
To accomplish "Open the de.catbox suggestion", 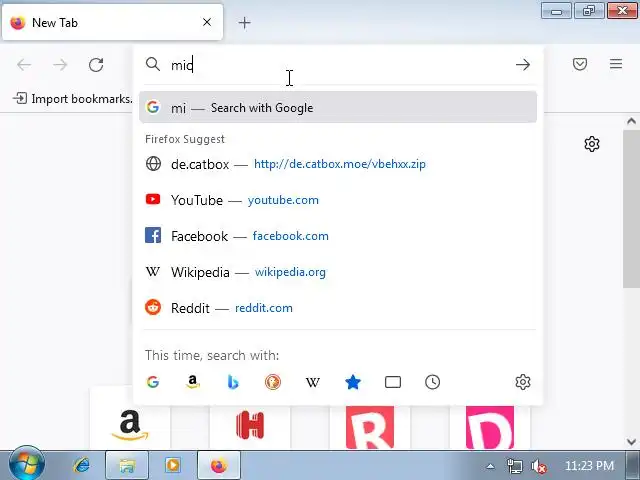I will tap(338, 164).
